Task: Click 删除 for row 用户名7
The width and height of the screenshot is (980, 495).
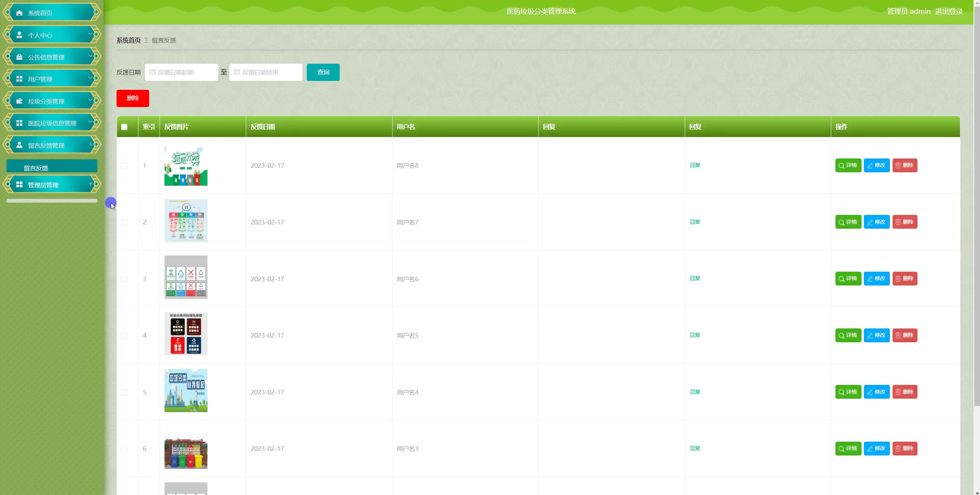Action: pos(905,222)
